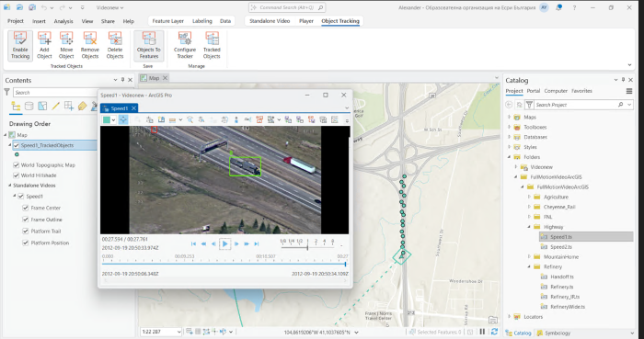644x339 pixels.
Task: Switch Contents to List By Snapping
Action: click(x=69, y=107)
